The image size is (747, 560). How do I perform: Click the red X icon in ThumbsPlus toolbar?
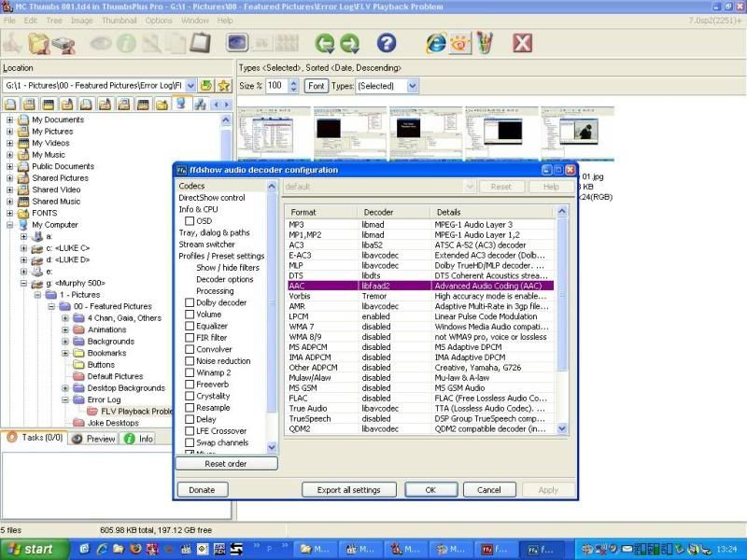coord(522,43)
